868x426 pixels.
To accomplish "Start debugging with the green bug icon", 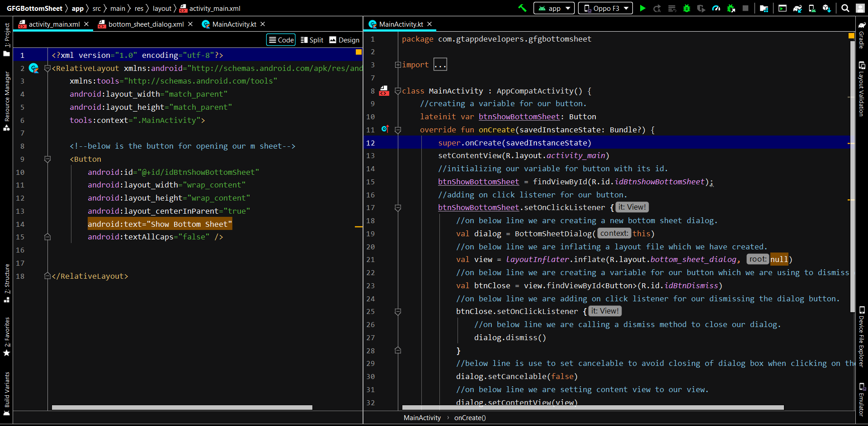I will click(x=686, y=8).
